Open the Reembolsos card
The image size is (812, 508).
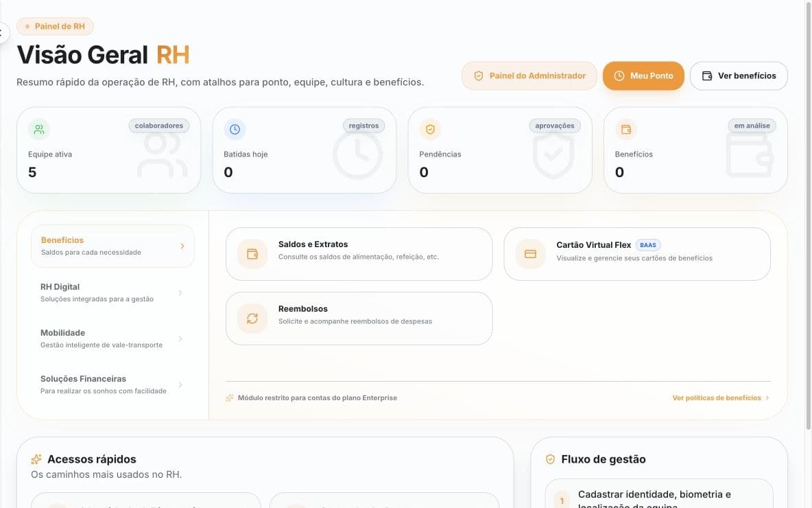click(x=359, y=319)
